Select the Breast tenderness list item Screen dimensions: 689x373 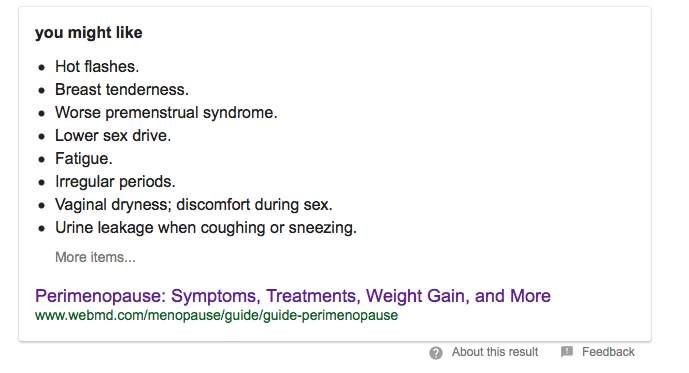[122, 90]
